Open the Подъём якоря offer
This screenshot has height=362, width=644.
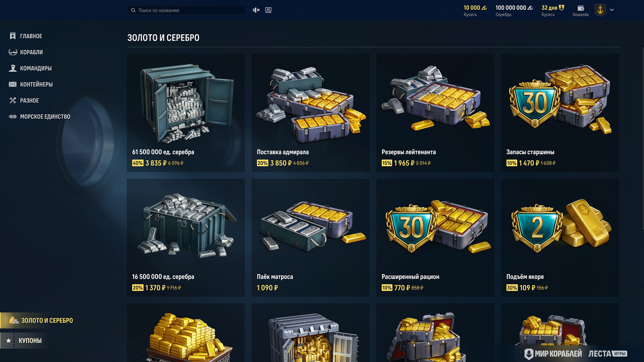[x=560, y=238]
